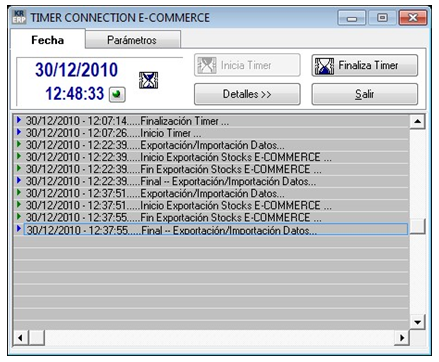Click the Finaliza Timer button

pos(364,65)
